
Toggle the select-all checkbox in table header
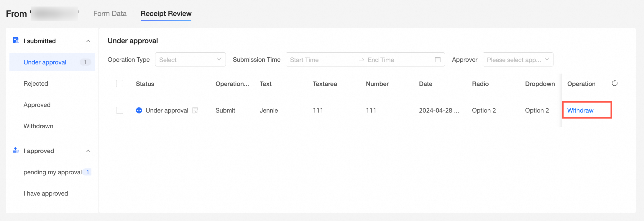(120, 84)
